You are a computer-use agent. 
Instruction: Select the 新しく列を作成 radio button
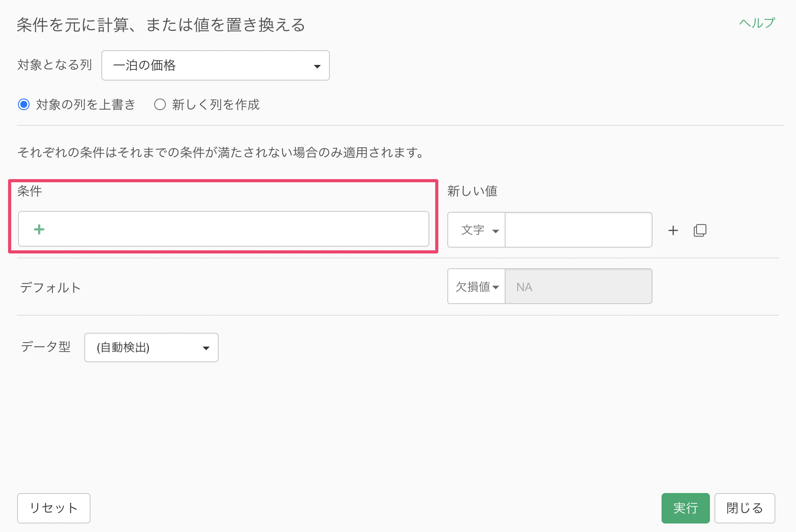160,105
